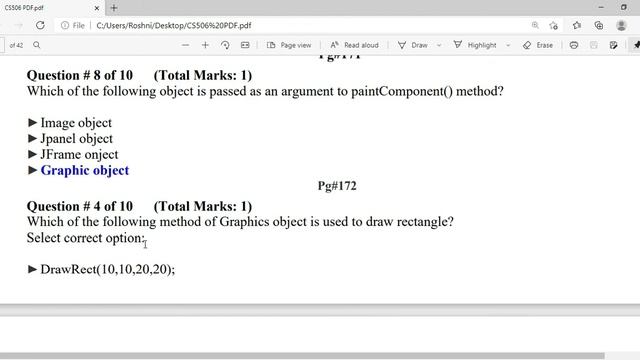Select the address bar file path
Viewport: 640px width, 360px height.
click(x=174, y=25)
